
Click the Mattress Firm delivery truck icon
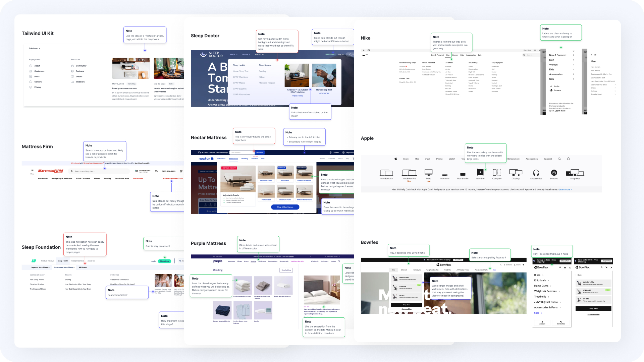coord(156,171)
